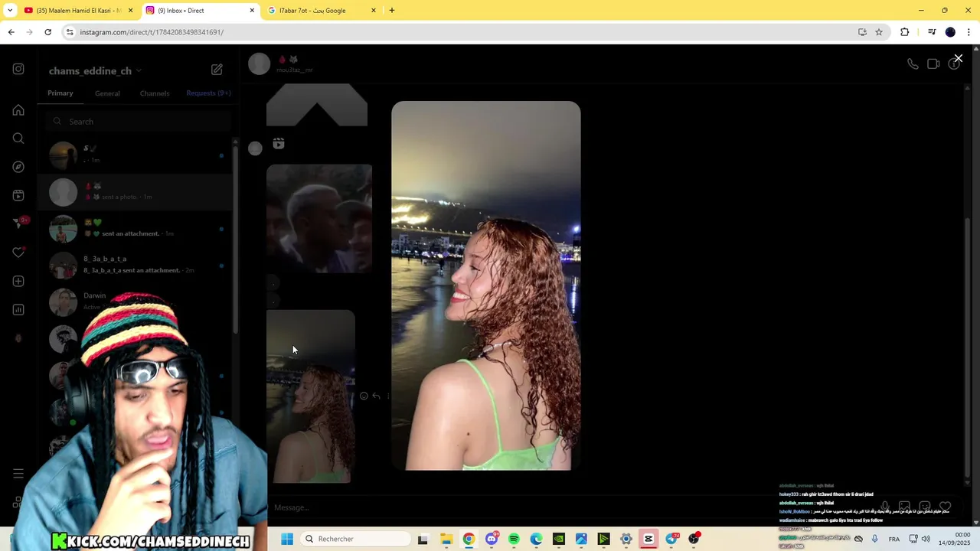The height and width of the screenshot is (551, 980).
Task: Start a video call with the camera icon
Action: 933,64
